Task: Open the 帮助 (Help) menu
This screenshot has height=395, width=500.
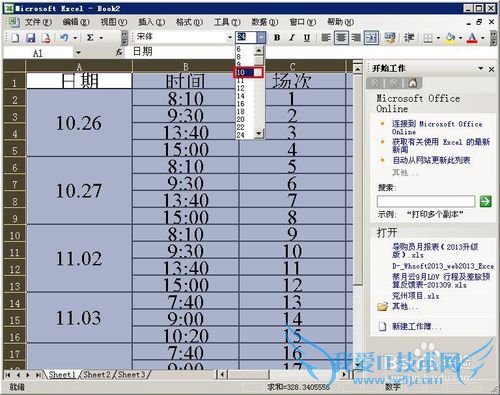Action: pyautogui.click(x=340, y=22)
